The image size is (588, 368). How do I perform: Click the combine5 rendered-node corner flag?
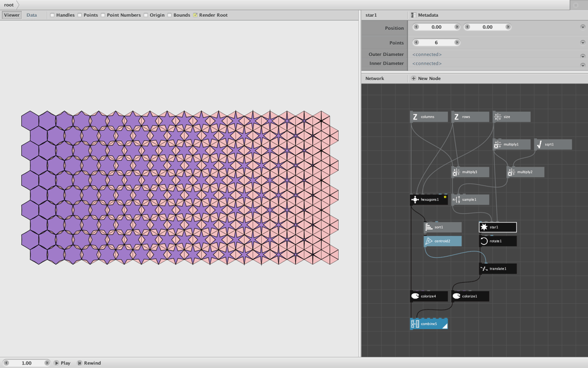click(x=445, y=326)
